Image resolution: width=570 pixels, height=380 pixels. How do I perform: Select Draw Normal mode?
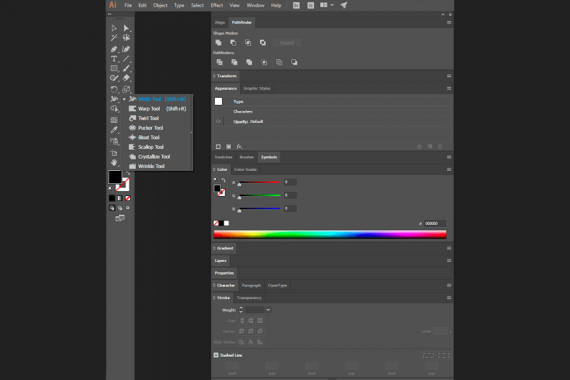[x=112, y=208]
